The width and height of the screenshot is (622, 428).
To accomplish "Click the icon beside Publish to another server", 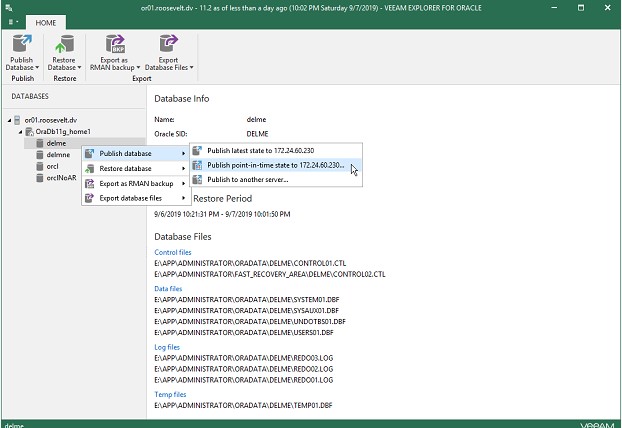I will [197, 180].
